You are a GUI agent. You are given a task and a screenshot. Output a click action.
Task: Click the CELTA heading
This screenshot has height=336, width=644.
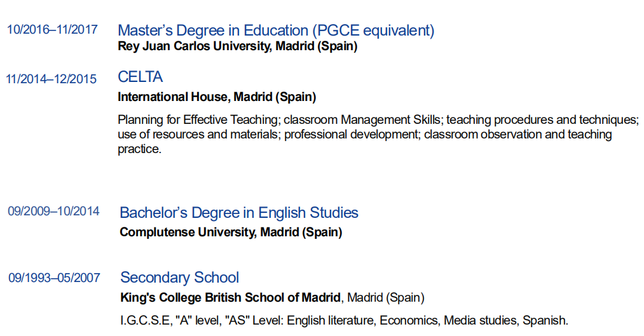pyautogui.click(x=140, y=77)
